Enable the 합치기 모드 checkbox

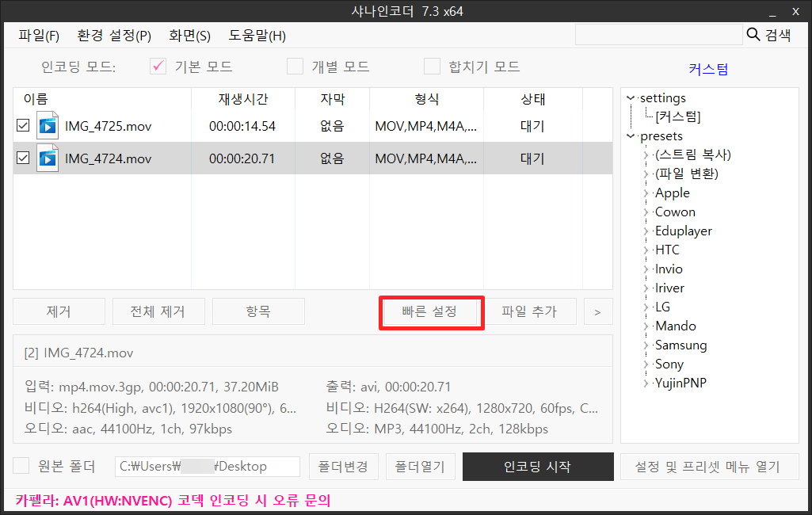pyautogui.click(x=432, y=67)
